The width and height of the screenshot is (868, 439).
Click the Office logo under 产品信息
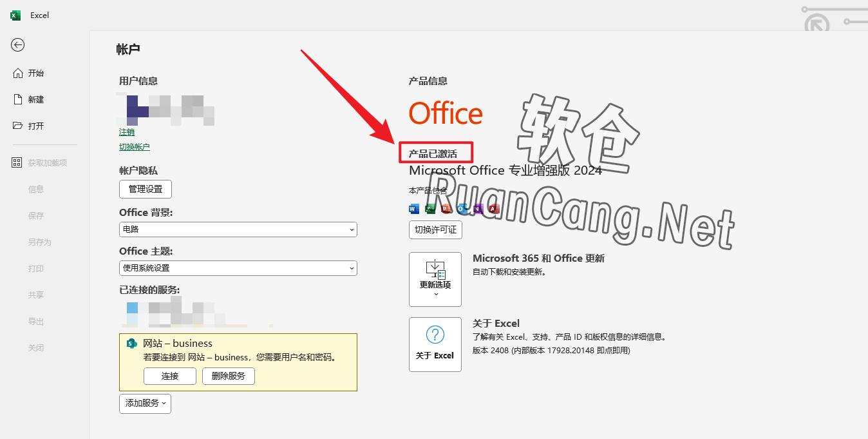pos(446,113)
